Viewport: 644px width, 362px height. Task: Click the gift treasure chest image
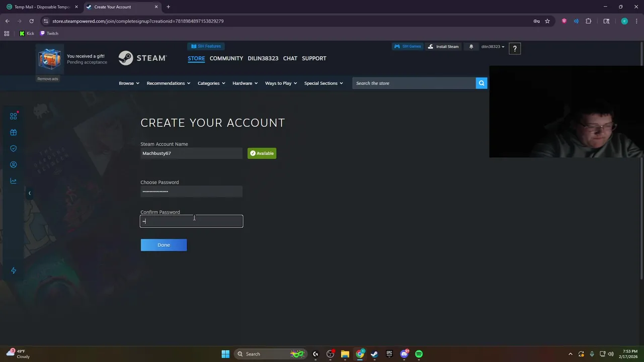pyautogui.click(x=50, y=59)
